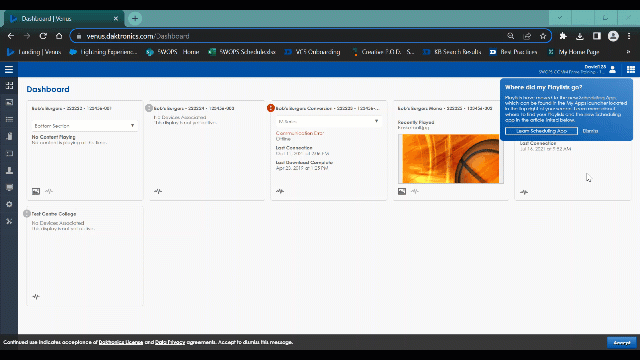The image size is (640, 360).
Task: Click the Test Centre College card title
Action: tap(54, 214)
